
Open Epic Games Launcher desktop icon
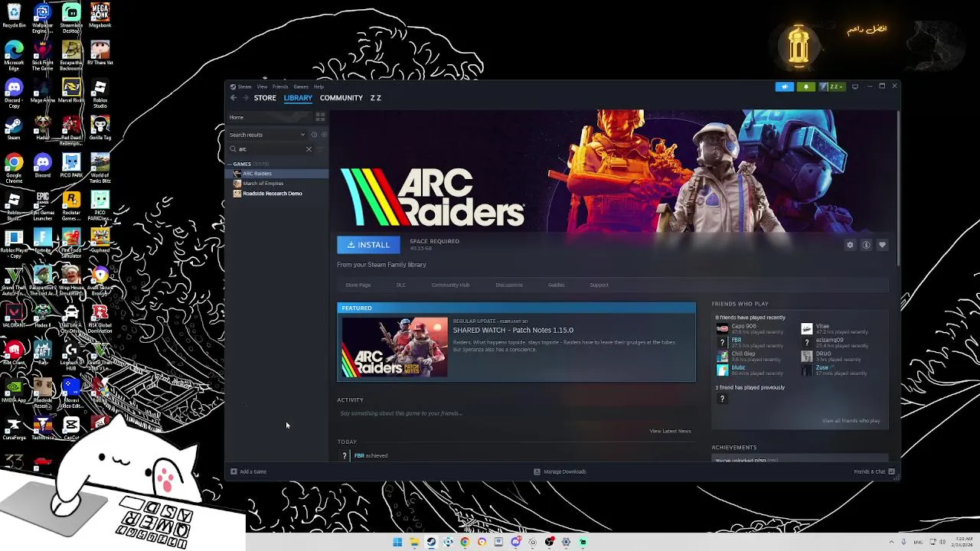[43, 207]
